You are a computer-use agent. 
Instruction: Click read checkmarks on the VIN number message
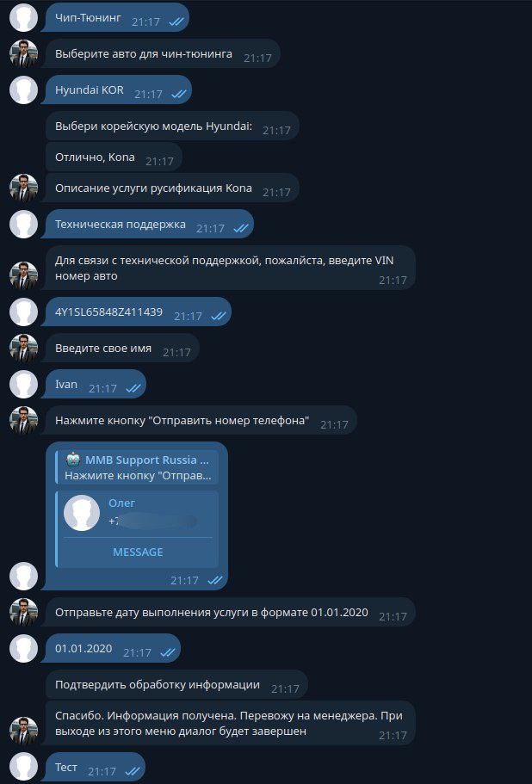[218, 316]
